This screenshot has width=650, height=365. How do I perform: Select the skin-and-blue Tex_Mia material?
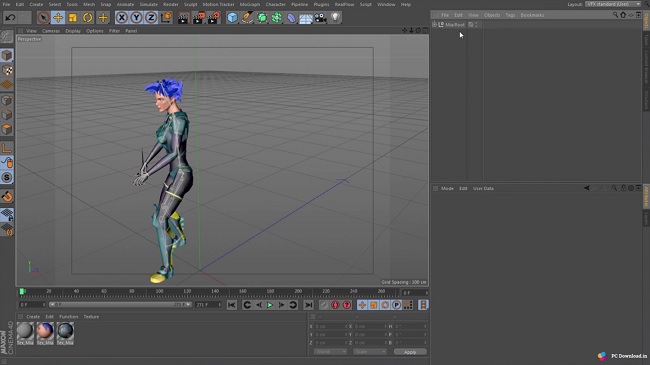tap(45, 333)
